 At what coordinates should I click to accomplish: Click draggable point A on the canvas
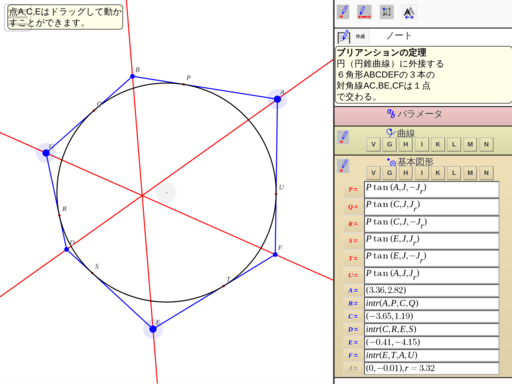[277, 99]
